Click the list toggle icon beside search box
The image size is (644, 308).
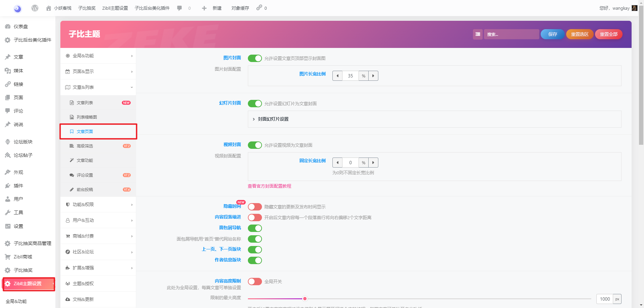[478, 34]
